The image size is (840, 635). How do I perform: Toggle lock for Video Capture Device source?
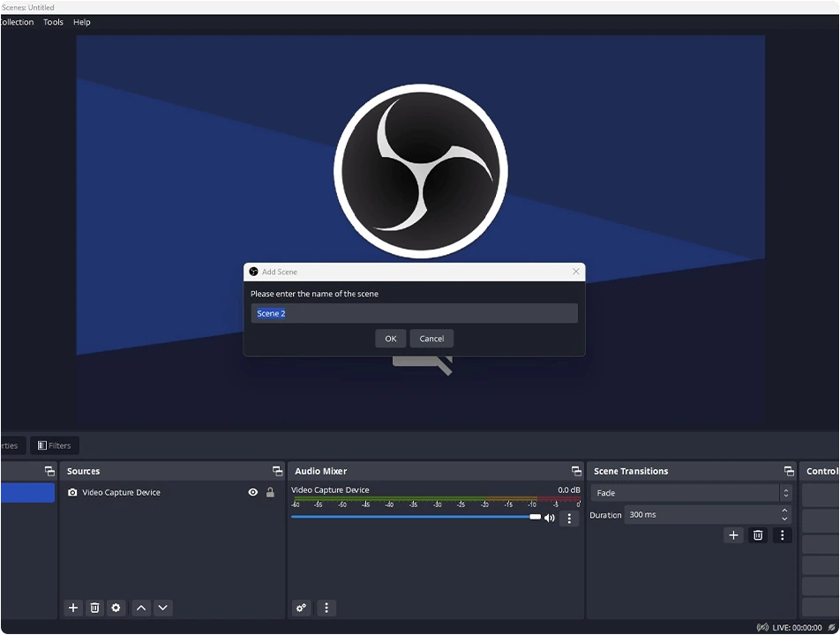click(x=271, y=493)
